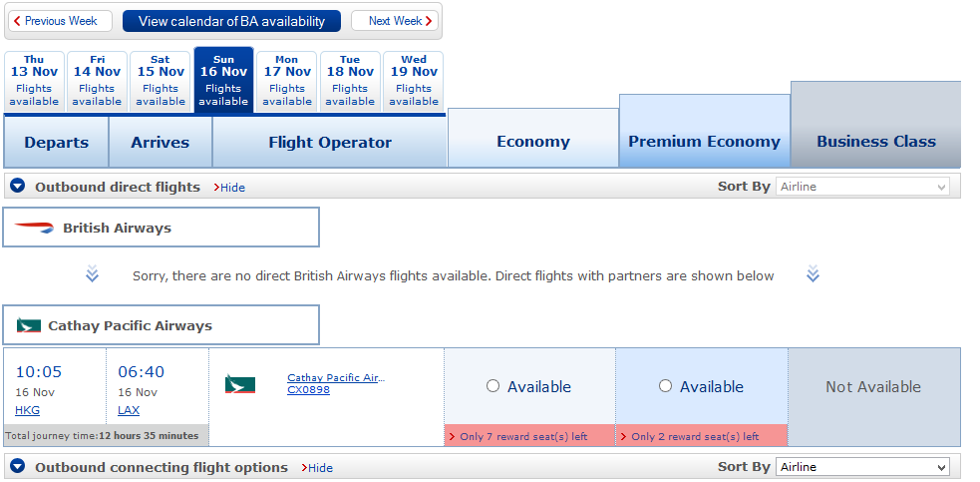Click double chevron left of sorry message

coord(92,274)
